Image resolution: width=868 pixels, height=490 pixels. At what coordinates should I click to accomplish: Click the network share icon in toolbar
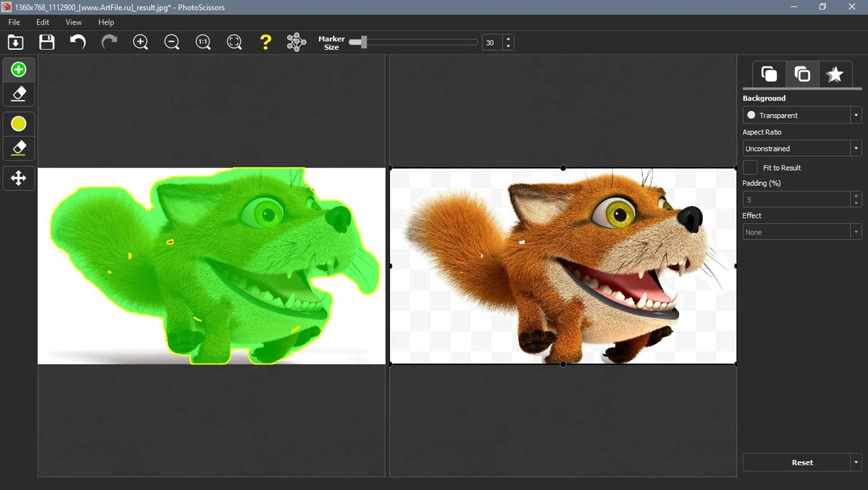click(x=297, y=42)
